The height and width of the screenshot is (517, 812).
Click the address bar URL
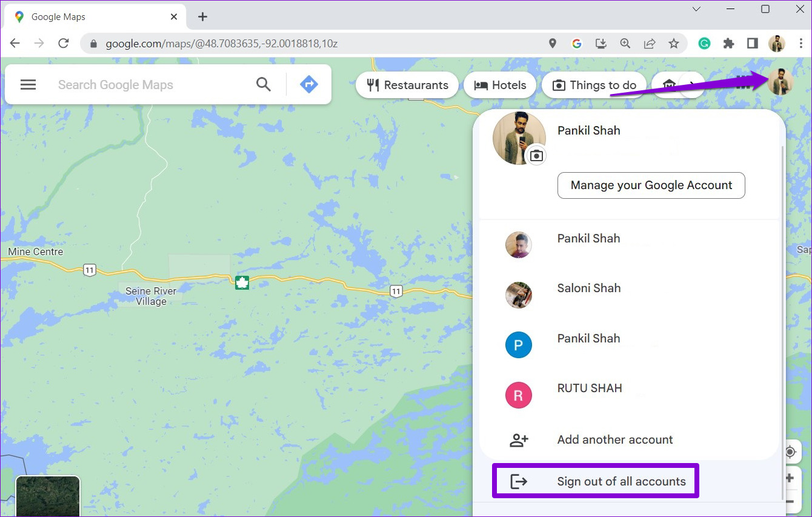(x=222, y=44)
